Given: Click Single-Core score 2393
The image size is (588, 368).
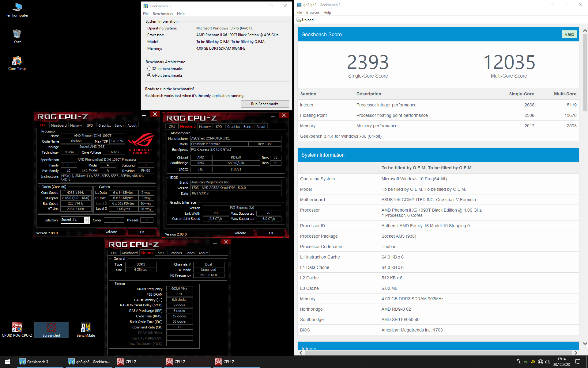Looking at the screenshot, I should (368, 62).
